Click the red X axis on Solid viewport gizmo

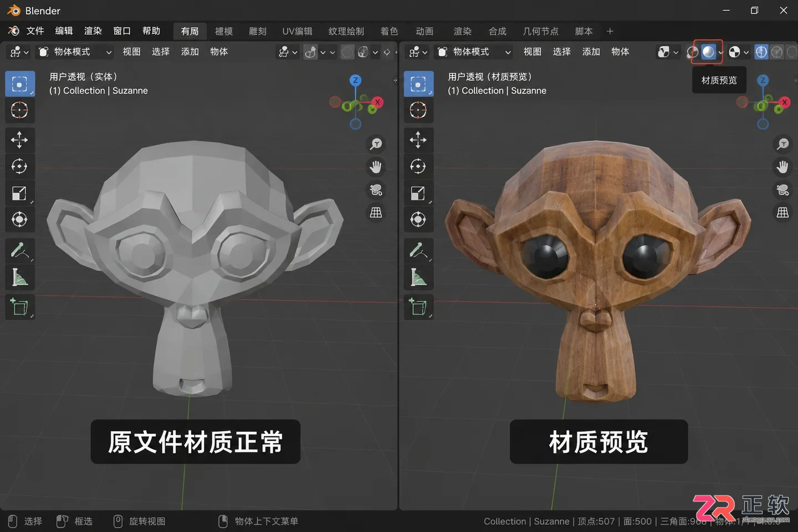click(x=377, y=102)
